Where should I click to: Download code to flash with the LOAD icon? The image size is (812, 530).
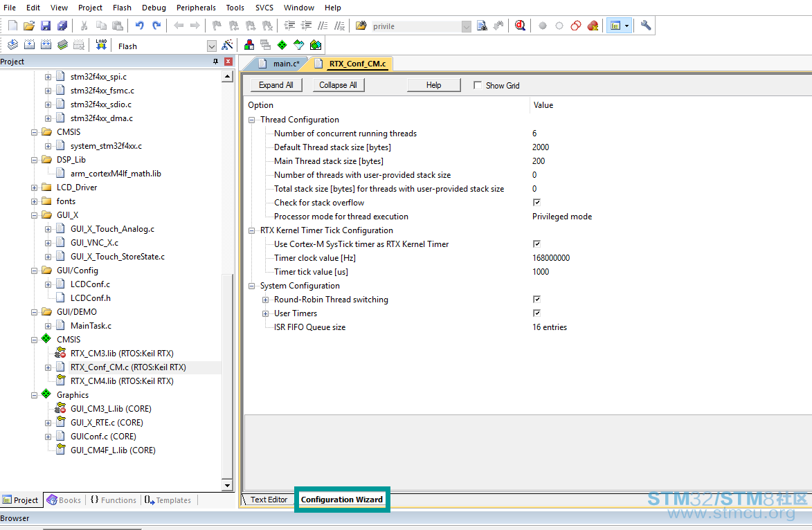pyautogui.click(x=101, y=45)
